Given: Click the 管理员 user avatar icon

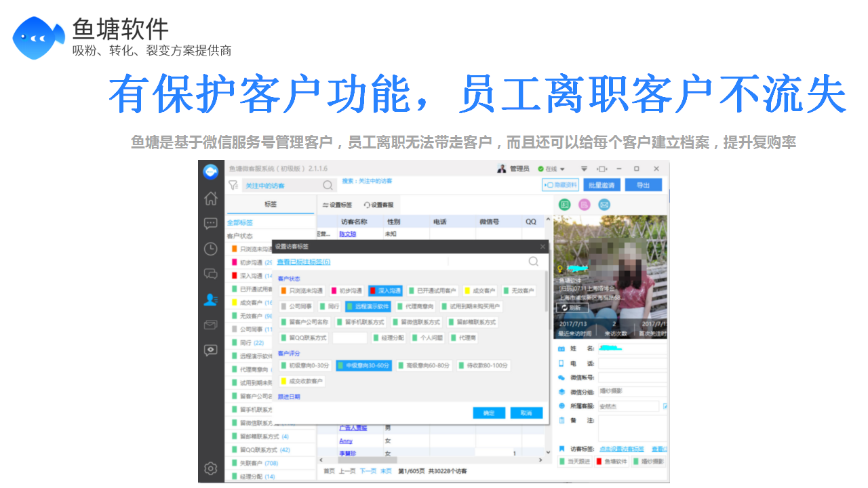Looking at the screenshot, I should (502, 169).
